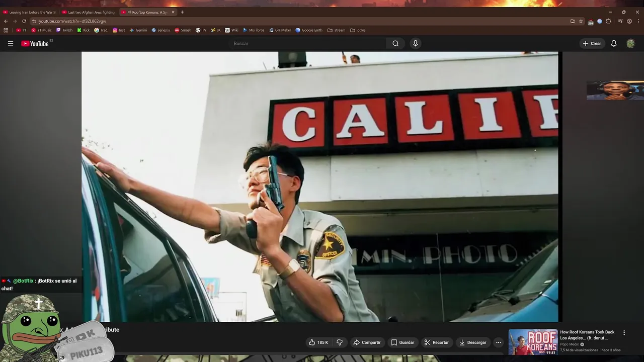Bookmark this page with the star icon
This screenshot has height=362, width=644.
(x=581, y=21)
